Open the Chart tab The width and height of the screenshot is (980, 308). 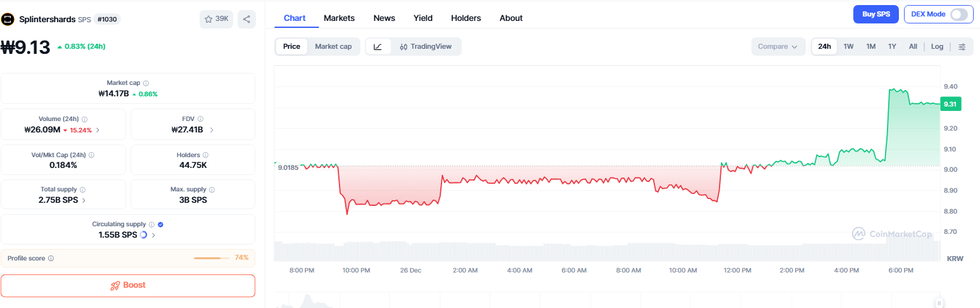coord(295,18)
